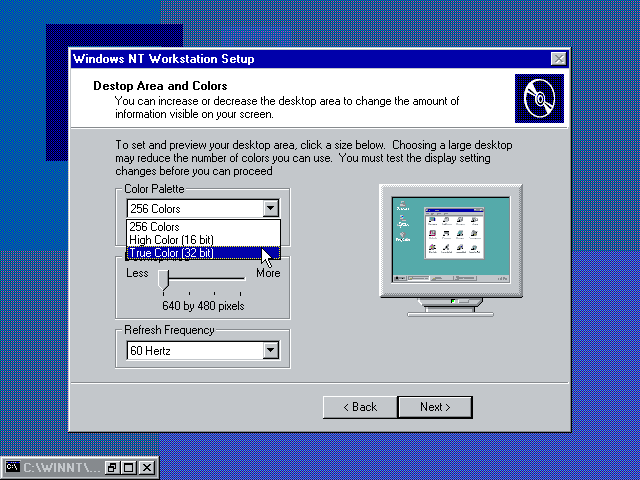640x480 pixels.
Task: Choose High Color (16 bit) entry
Action: coord(203,240)
